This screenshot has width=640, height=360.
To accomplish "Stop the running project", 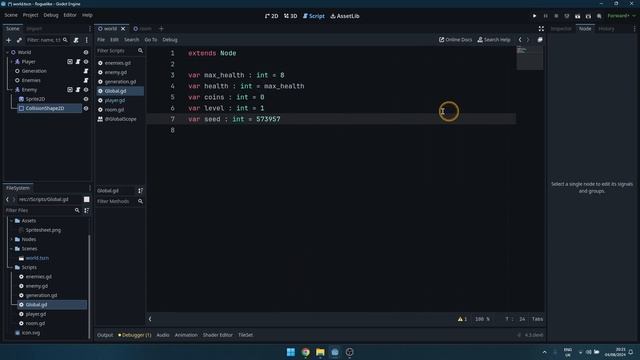I will 556,16.
